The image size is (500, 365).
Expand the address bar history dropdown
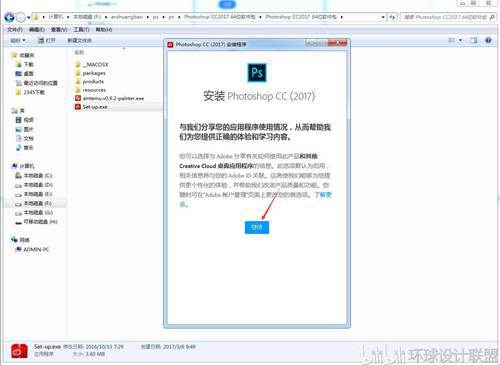tap(383, 17)
